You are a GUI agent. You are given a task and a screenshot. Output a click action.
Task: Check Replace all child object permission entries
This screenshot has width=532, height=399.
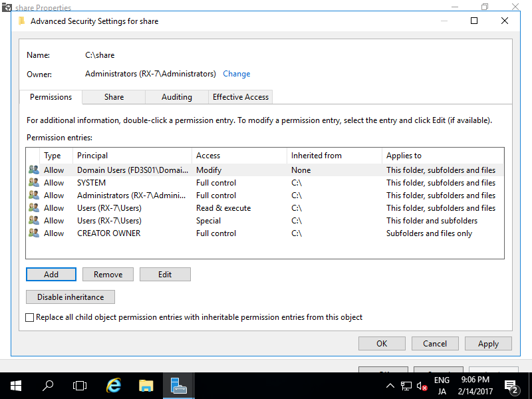(x=30, y=317)
